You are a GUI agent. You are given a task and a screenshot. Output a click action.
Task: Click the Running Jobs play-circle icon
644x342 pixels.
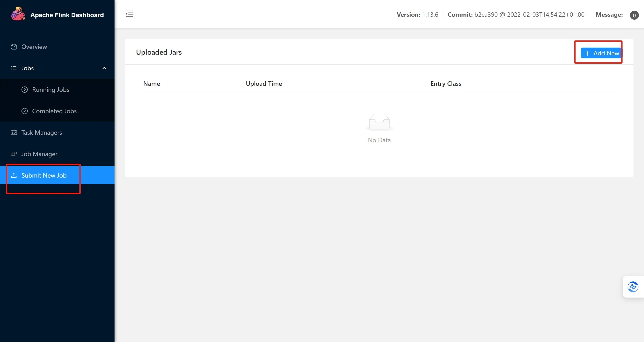click(25, 90)
